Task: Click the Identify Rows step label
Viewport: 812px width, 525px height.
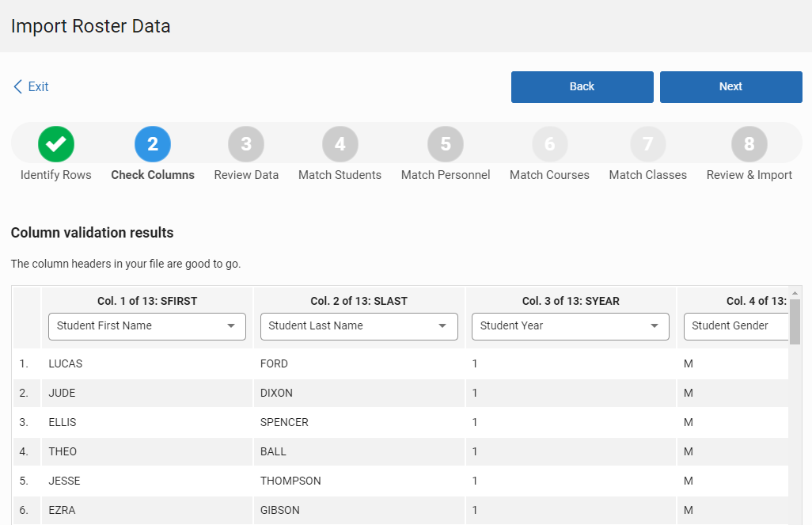Action: click(x=56, y=175)
